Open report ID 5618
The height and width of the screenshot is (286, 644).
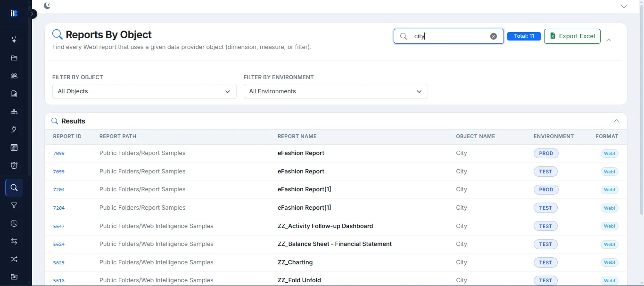click(x=58, y=281)
